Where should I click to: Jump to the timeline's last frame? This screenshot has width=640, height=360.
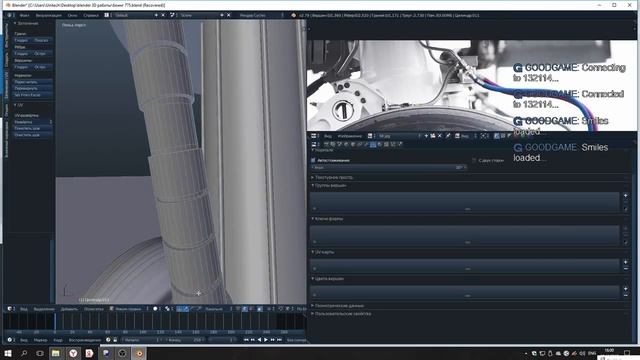[279, 340]
